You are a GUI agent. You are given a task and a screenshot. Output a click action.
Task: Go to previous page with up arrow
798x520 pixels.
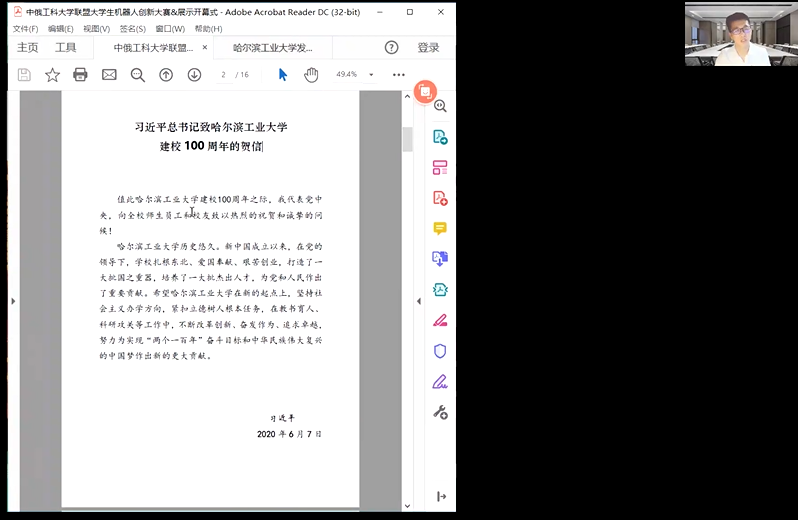pyautogui.click(x=166, y=75)
